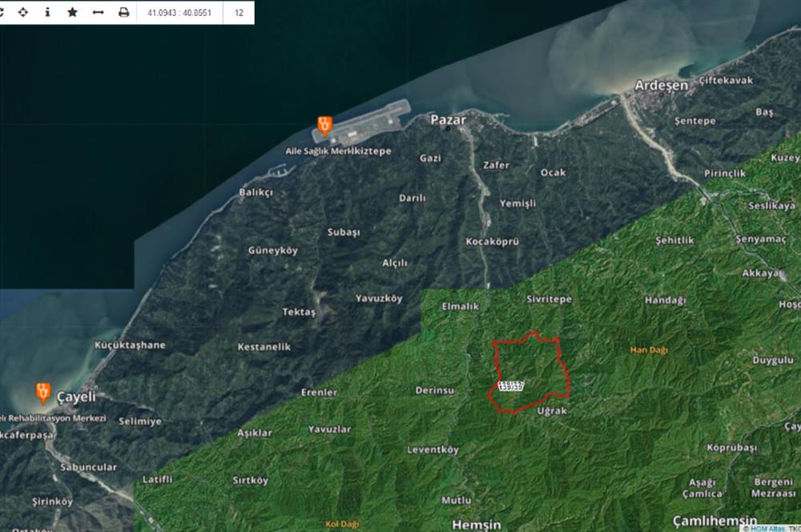Select the Hemşin label on the map
Viewport: 801px width, 532px height.
[476, 524]
